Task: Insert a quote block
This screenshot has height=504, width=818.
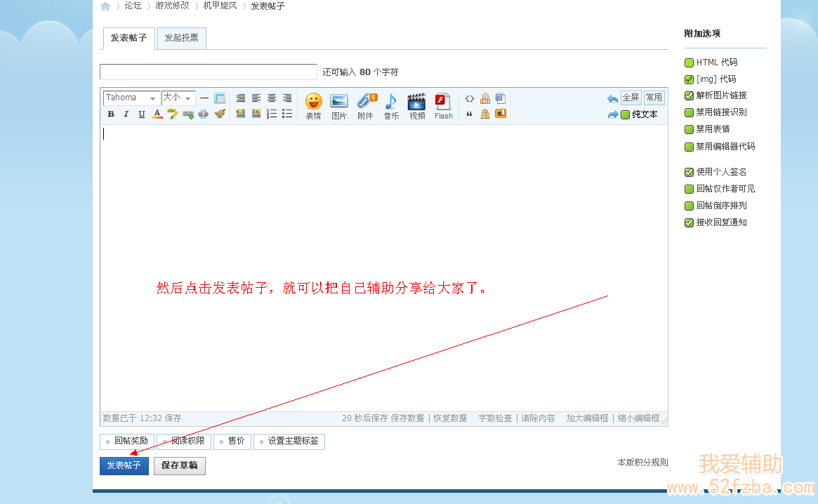Action: point(470,114)
